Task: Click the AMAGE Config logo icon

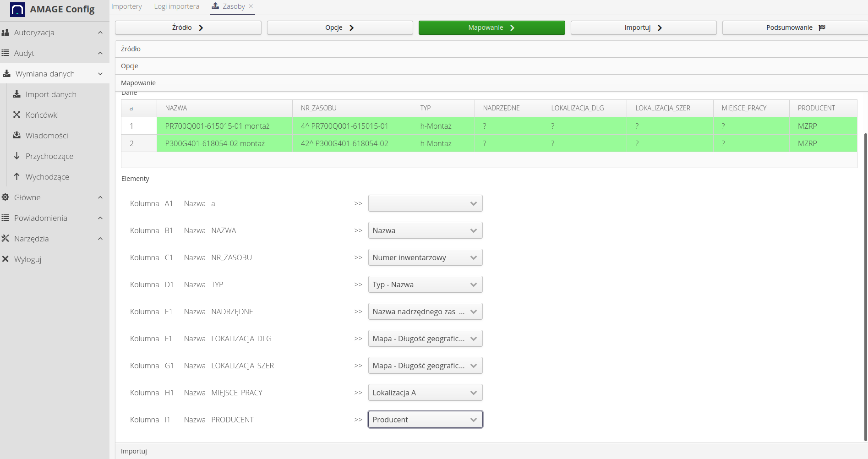Action: (x=17, y=10)
